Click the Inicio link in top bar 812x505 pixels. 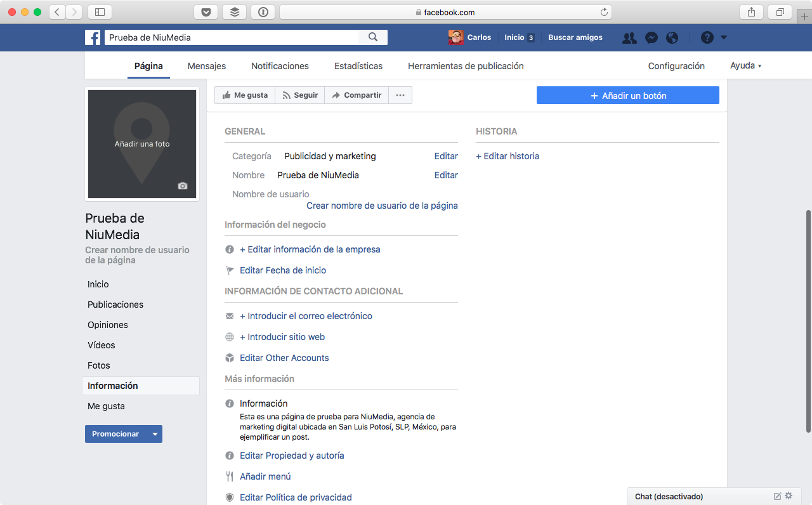point(514,37)
